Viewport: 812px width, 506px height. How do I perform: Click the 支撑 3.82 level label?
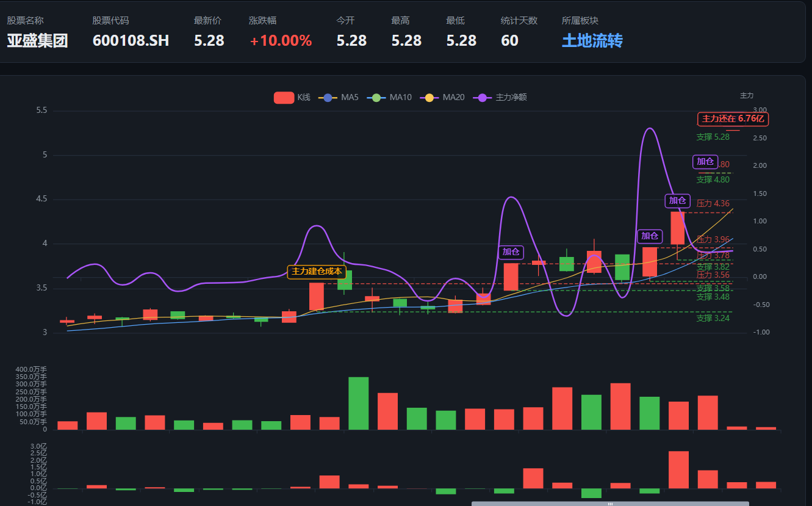[713, 267]
